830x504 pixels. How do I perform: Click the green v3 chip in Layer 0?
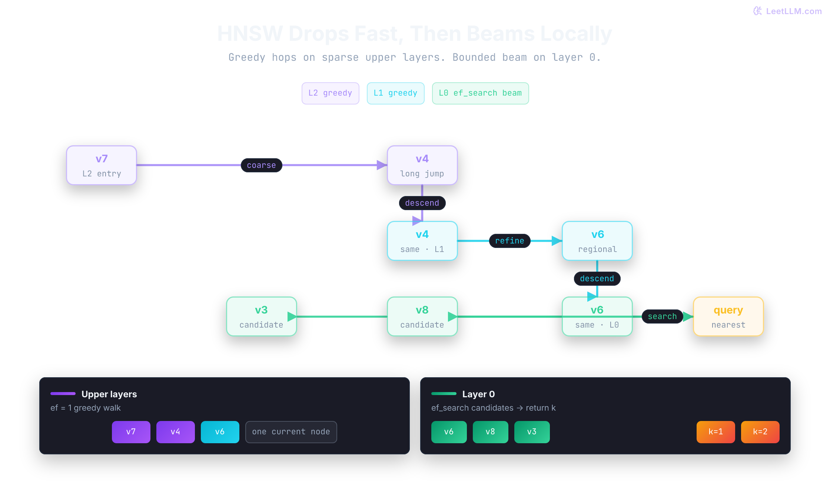click(532, 432)
